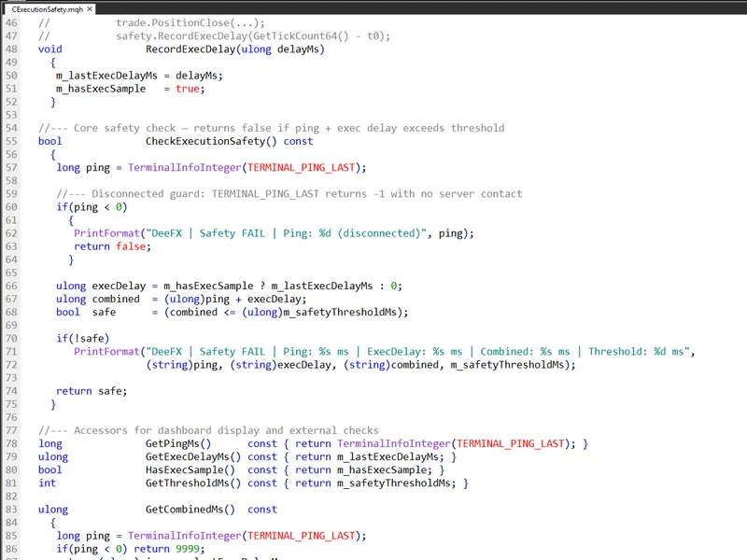Click the GetExecDelayMs() accessor
Viewport: 747px width, 560px height.
[193, 456]
